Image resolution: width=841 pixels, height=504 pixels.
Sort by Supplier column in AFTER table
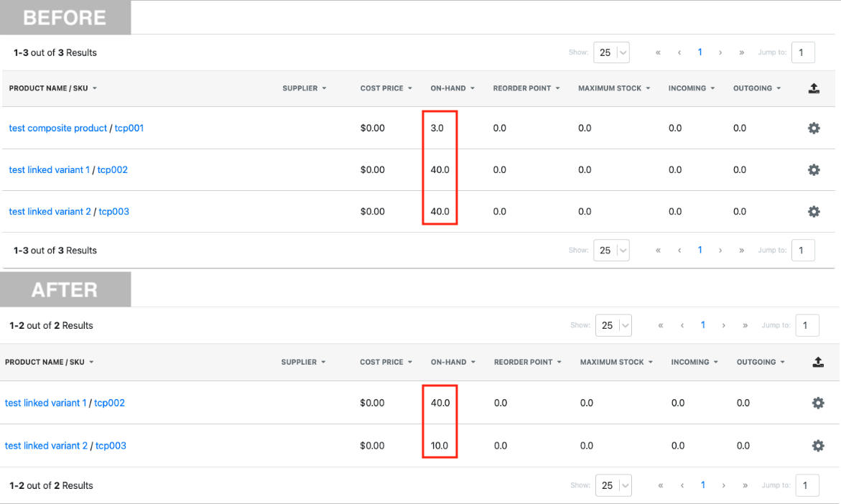click(x=303, y=363)
